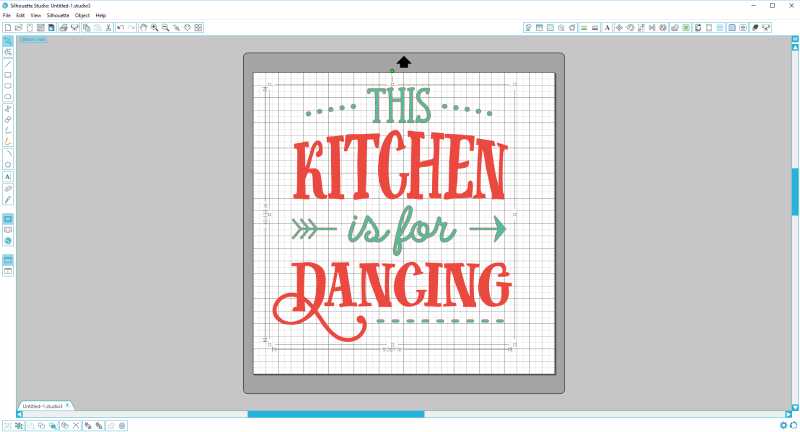Open the Rotate window icon
Screen dimensions: 800x432
point(630,28)
